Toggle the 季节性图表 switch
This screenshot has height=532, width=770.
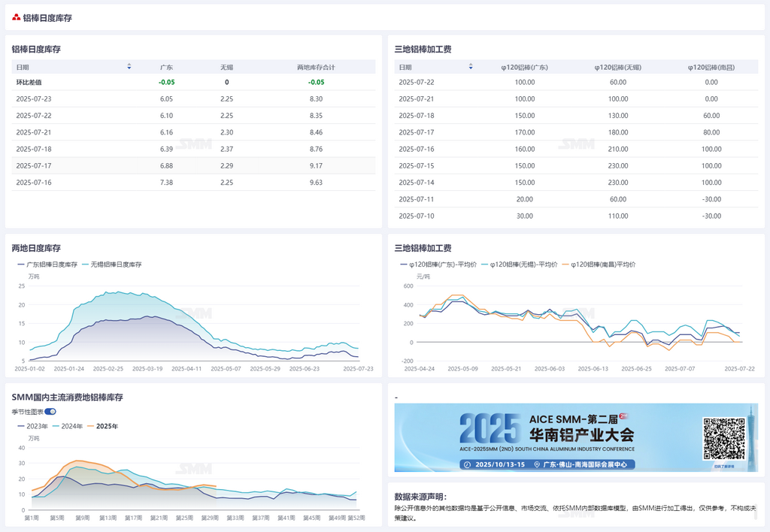pyautogui.click(x=50, y=411)
